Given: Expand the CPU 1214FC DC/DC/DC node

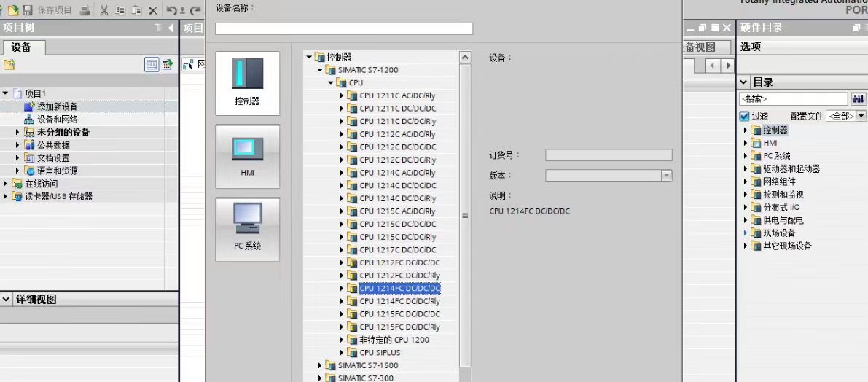Looking at the screenshot, I should click(x=342, y=289).
